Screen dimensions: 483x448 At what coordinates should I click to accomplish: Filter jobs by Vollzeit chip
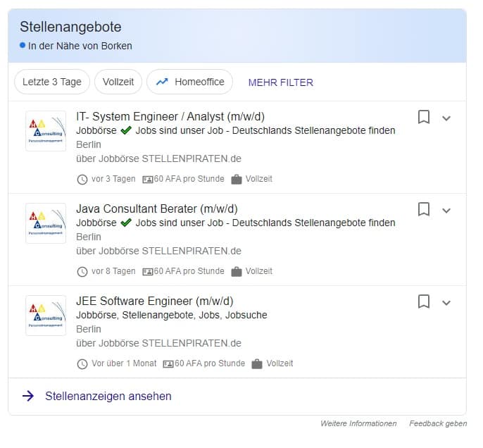[x=118, y=82]
